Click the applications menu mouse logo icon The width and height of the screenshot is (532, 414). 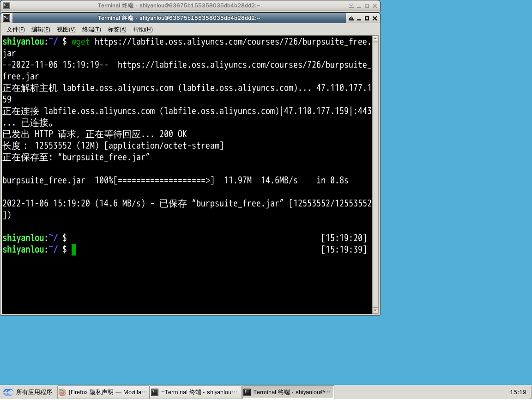[x=8, y=392]
